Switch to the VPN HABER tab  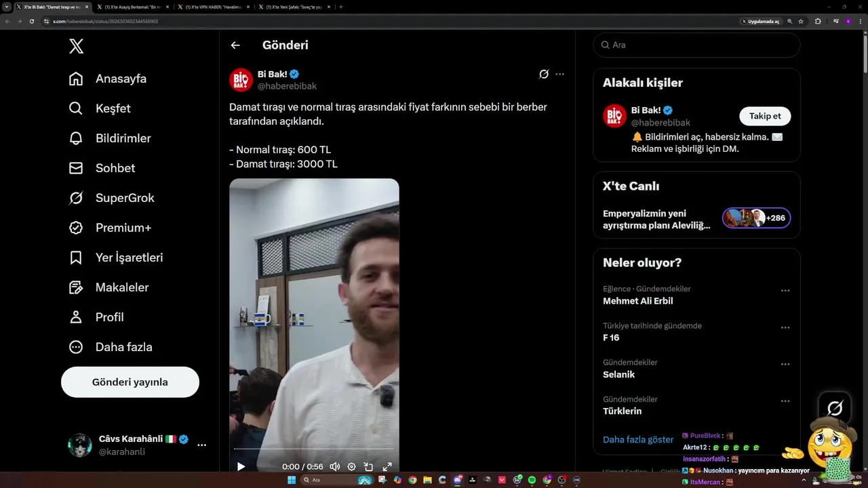point(213,7)
